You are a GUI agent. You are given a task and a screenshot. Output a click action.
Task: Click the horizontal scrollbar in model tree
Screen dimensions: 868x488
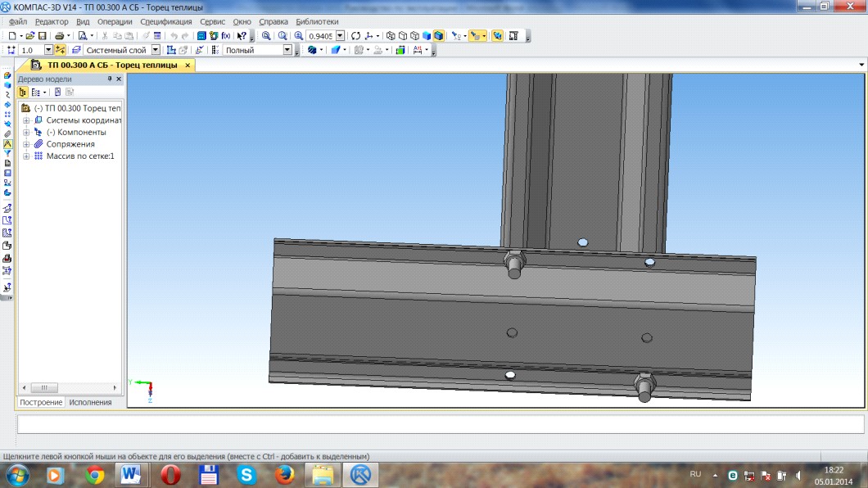[x=70, y=388]
